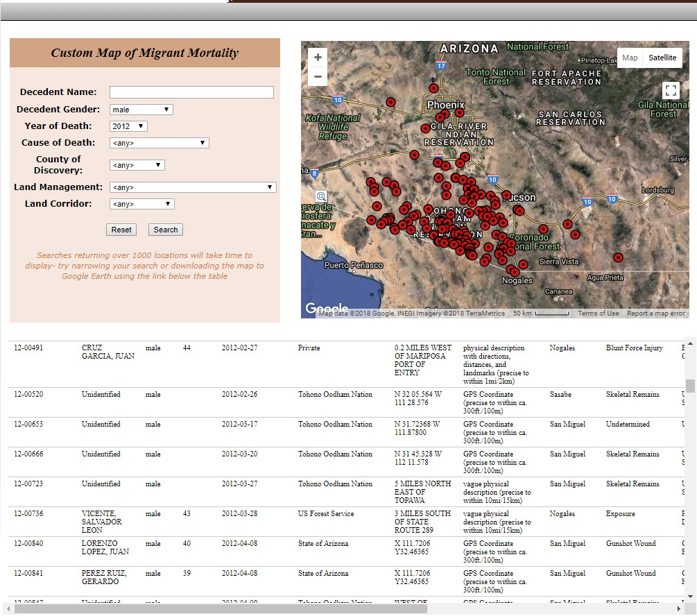Open the Decedent Gender dropdown

point(141,110)
